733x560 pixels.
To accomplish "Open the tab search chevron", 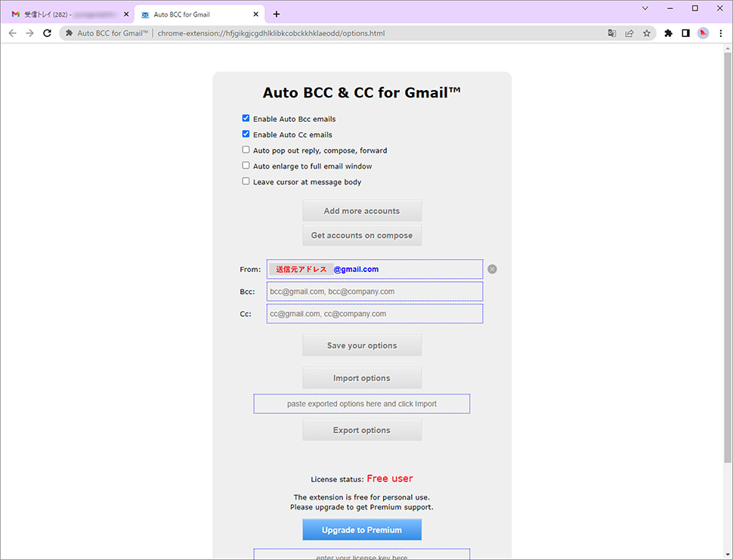I will [645, 8].
